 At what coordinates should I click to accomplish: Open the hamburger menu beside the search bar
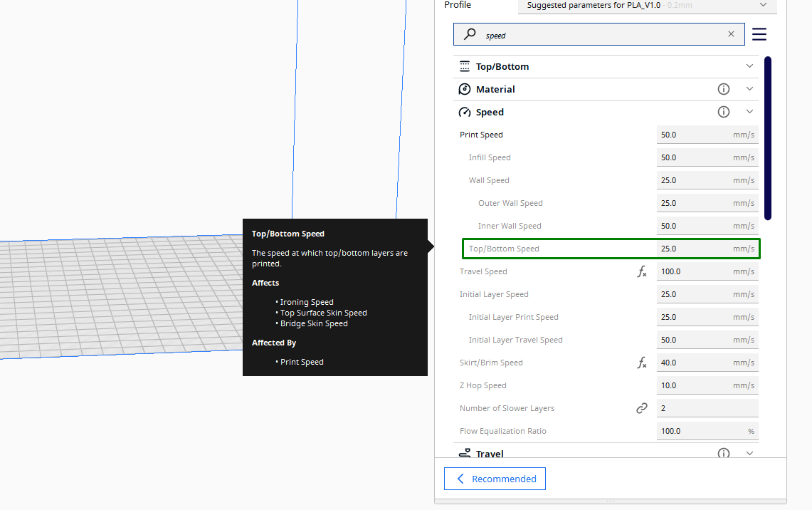[759, 33]
